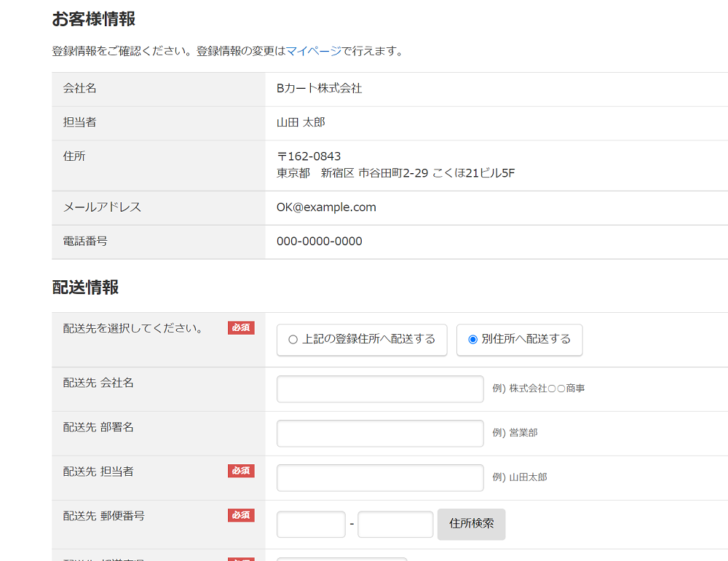Screen dimensions: 728x561
Task: Click the 配送情報 heading
Action: 85,287
